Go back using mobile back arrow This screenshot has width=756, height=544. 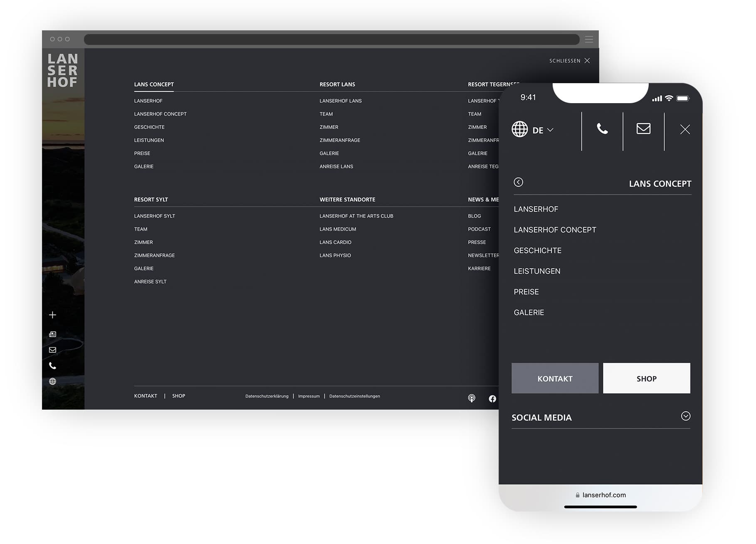tap(518, 182)
